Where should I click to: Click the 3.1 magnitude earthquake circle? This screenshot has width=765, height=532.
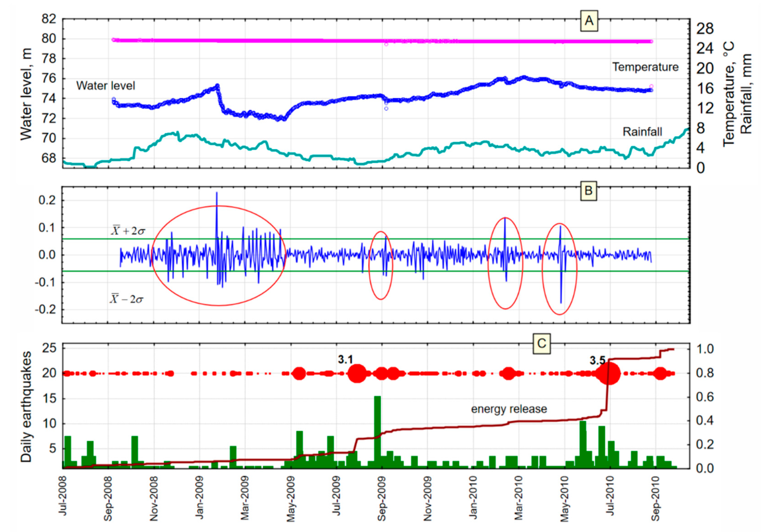(357, 374)
